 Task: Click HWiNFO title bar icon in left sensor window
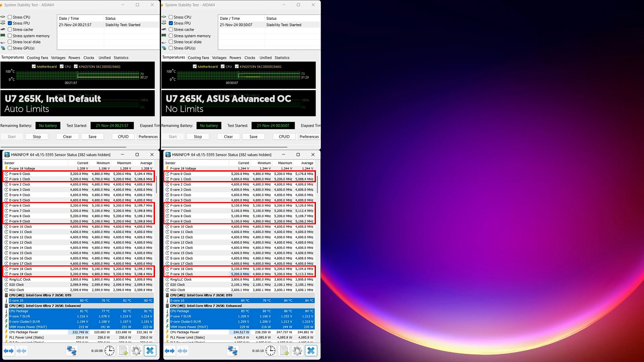(x=7, y=154)
